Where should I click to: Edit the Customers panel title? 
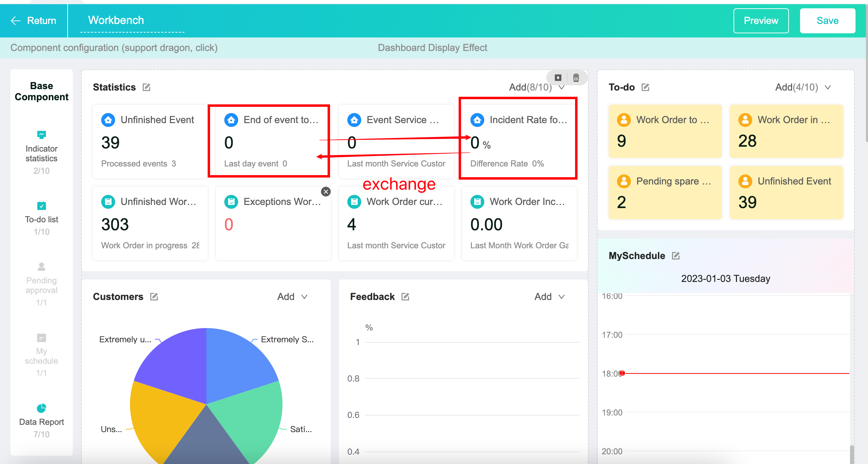(x=154, y=297)
